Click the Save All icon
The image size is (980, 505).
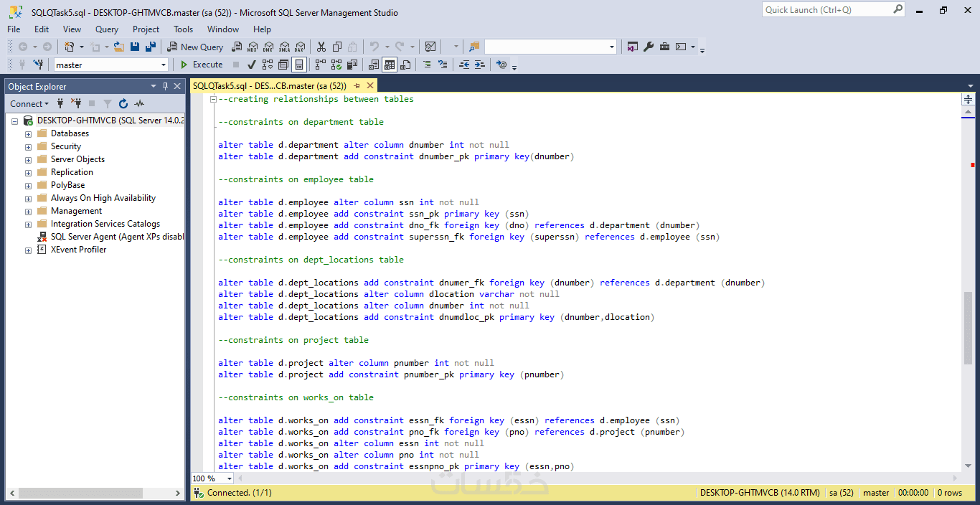click(x=151, y=47)
